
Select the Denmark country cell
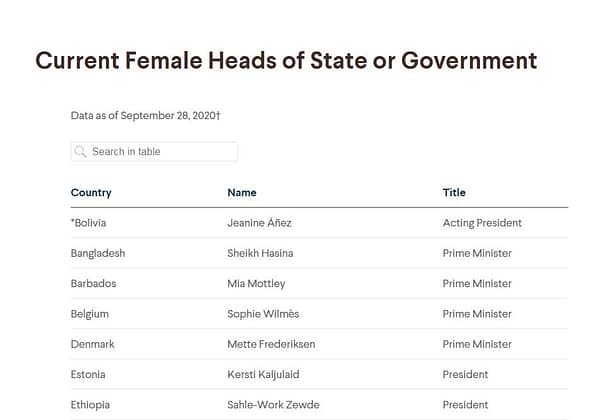click(x=93, y=344)
